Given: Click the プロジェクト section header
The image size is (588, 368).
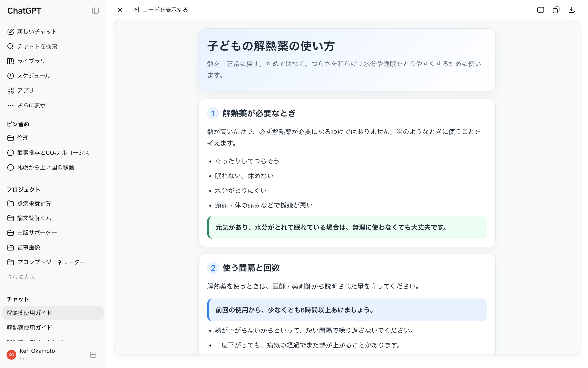Looking at the screenshot, I should (x=23, y=190).
